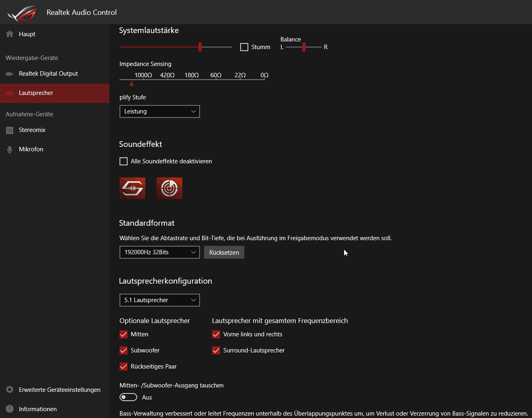The width and height of the screenshot is (532, 418).
Task: Open Erweiterte Geräteeinstellungen
Action: 55,389
